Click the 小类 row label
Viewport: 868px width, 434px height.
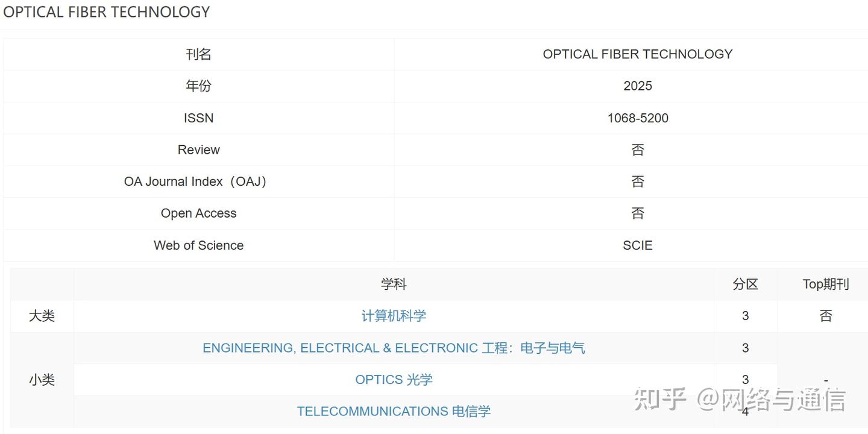tap(42, 380)
